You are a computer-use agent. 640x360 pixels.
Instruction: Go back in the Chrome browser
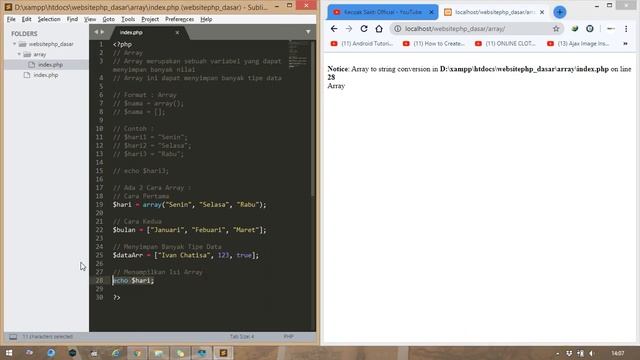click(x=334, y=29)
